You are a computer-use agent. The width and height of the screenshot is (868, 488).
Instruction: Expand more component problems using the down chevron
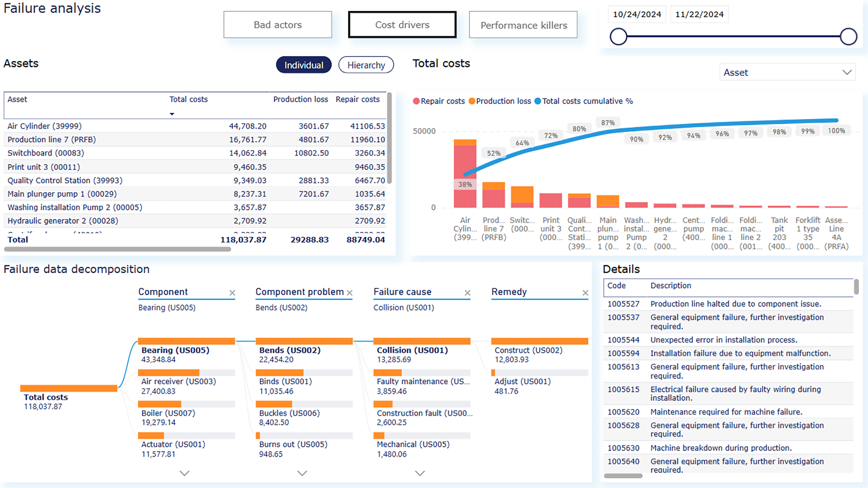[301, 473]
